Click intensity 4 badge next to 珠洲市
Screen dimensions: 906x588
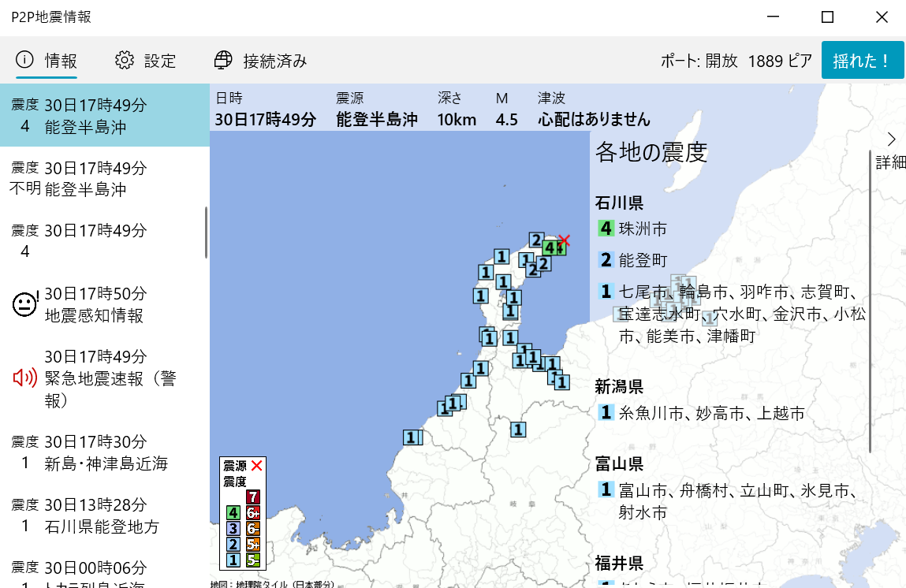pyautogui.click(x=606, y=229)
